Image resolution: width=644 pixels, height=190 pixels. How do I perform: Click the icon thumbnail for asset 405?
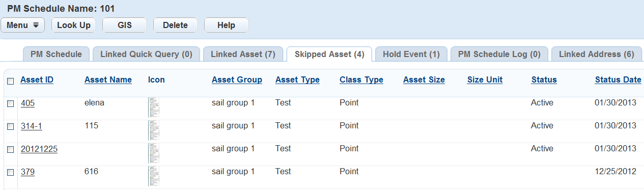154,107
